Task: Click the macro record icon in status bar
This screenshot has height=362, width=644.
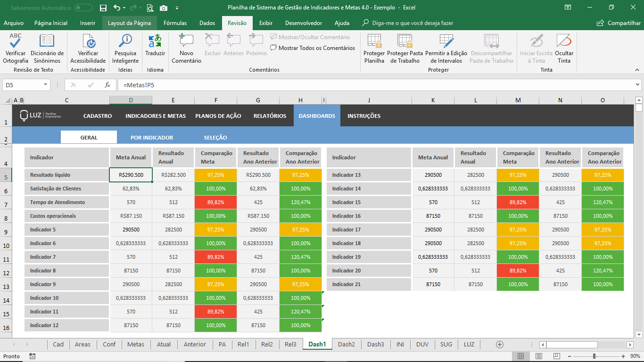Action: click(32, 356)
